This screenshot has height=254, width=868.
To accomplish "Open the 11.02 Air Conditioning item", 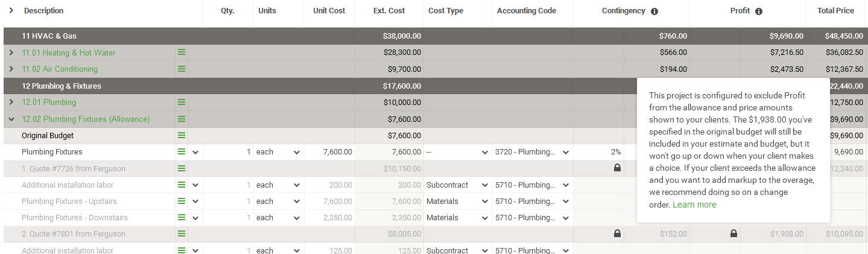I will 60,69.
